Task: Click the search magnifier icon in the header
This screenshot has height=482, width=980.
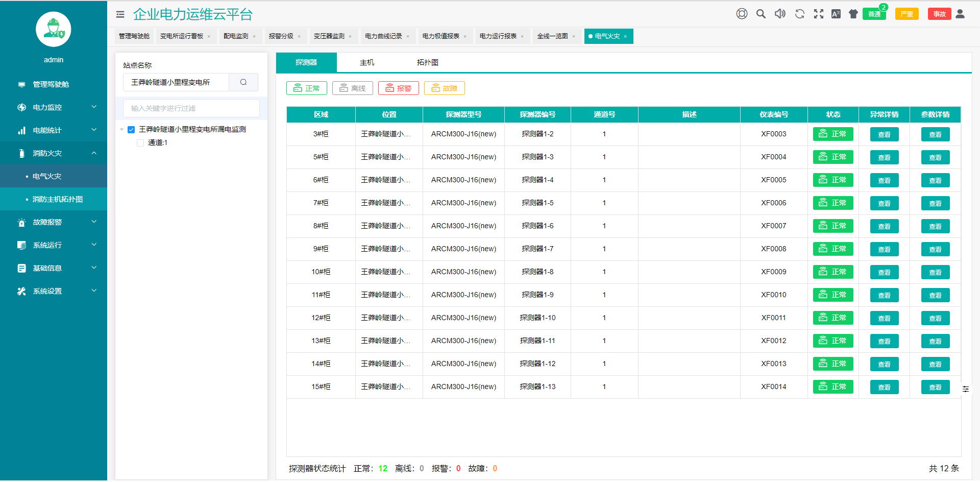Action: click(761, 14)
